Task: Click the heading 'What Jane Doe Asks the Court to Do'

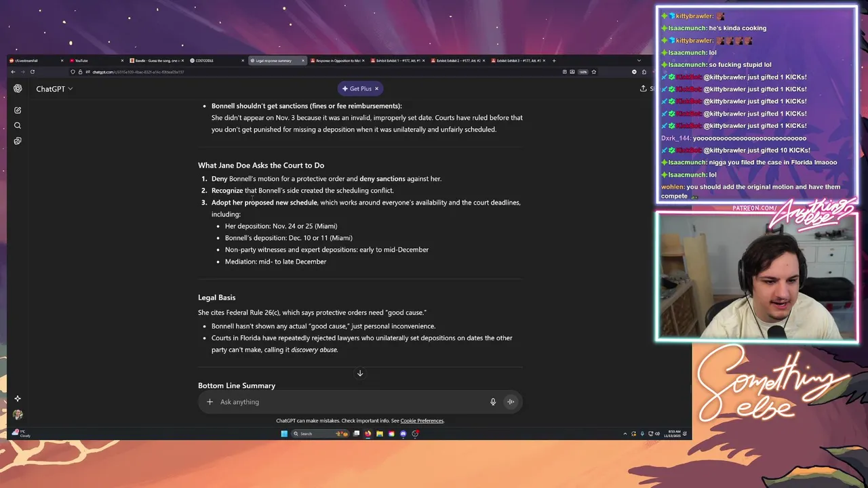Action: [261, 165]
